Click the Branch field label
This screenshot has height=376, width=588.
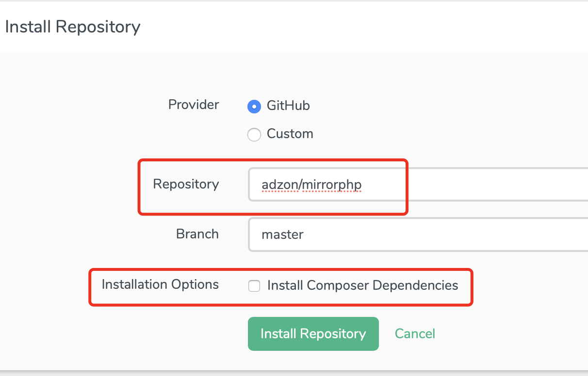[x=197, y=234]
